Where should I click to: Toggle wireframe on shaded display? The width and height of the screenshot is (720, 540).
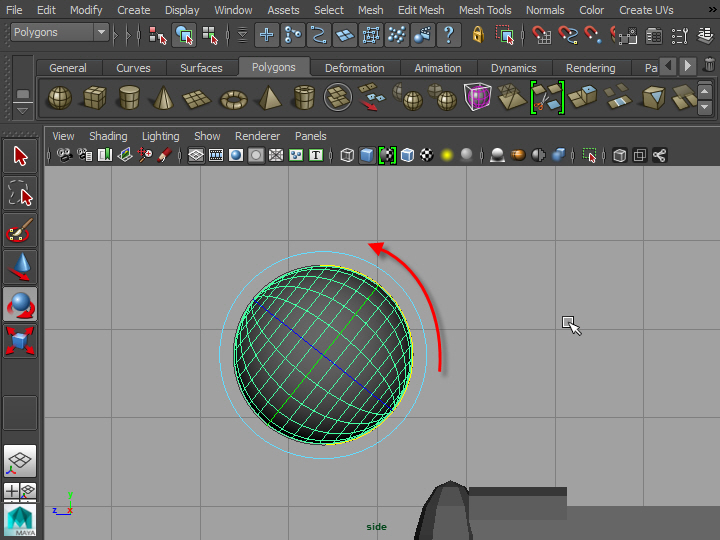(407, 155)
